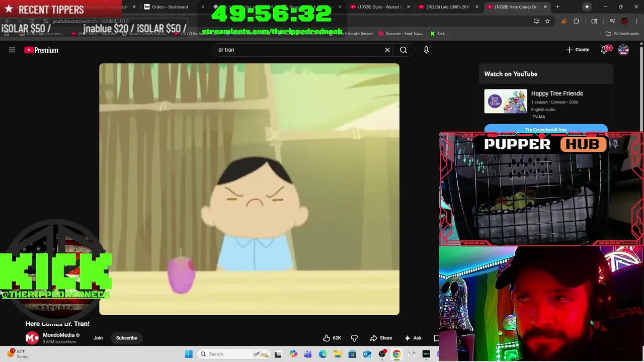Open Chrome extensions puzzle icon
644x362 pixels.
(577, 21)
